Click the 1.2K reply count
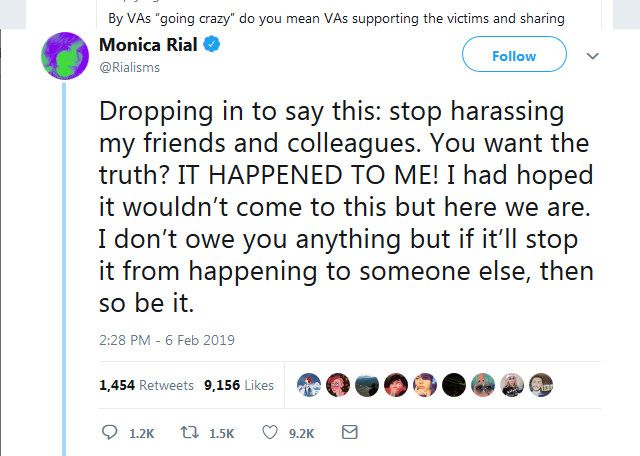Image resolution: width=640 pixels, height=456 pixels. (x=142, y=434)
